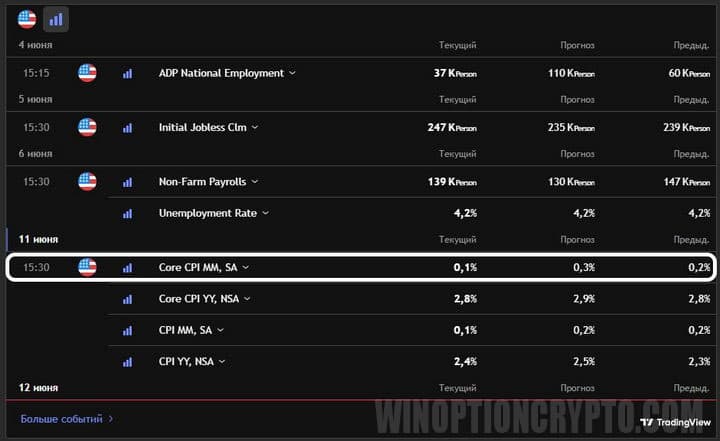Click US flag beside ADP National Employment
Image resolution: width=720 pixels, height=441 pixels.
click(88, 73)
